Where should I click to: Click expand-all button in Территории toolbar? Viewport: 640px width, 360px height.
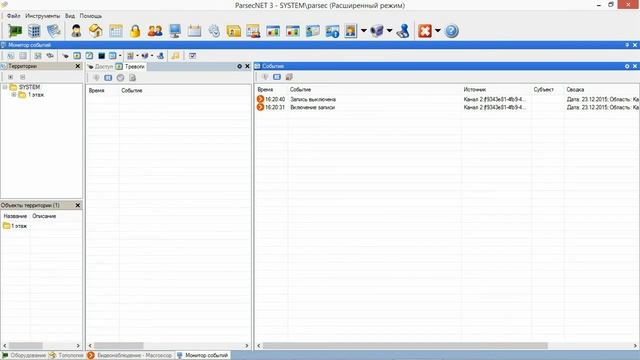(11, 77)
